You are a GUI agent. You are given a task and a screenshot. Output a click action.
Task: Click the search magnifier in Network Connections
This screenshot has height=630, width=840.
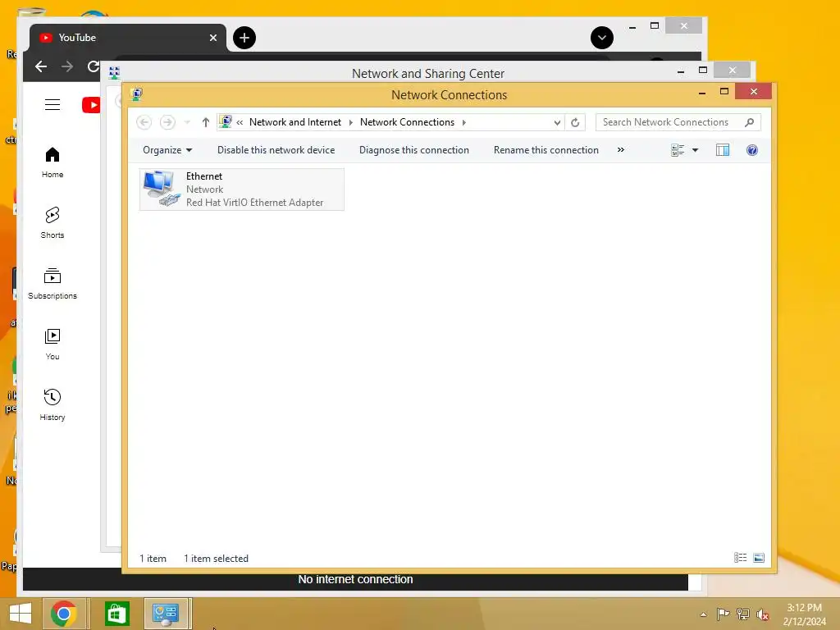pyautogui.click(x=750, y=122)
